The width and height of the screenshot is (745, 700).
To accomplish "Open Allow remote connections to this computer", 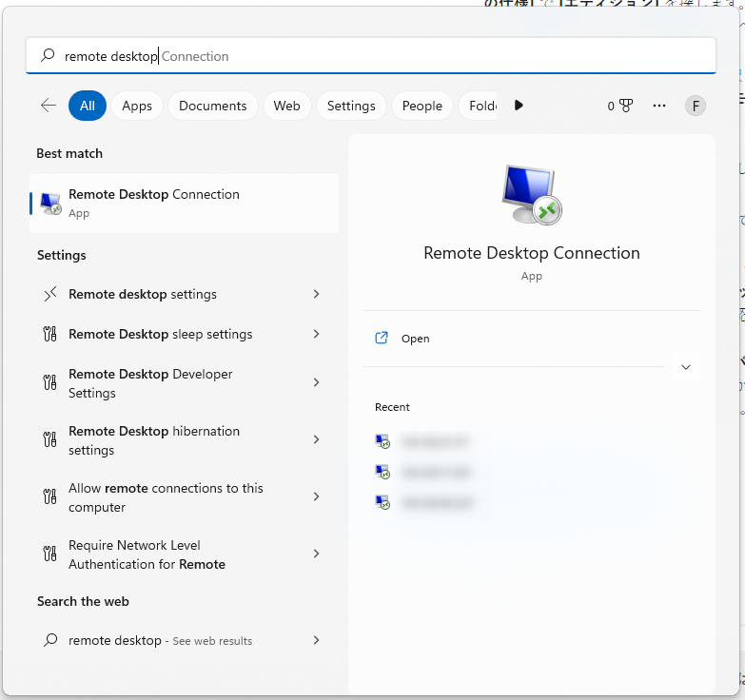I will [185, 496].
